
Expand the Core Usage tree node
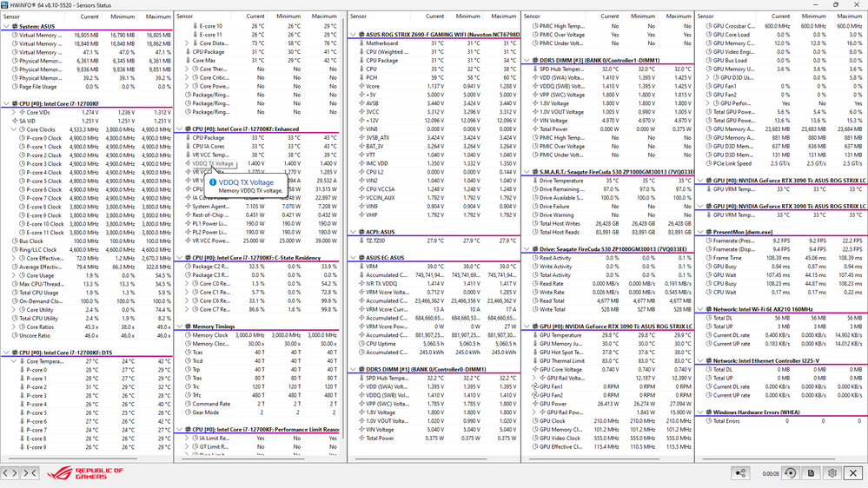(13, 275)
